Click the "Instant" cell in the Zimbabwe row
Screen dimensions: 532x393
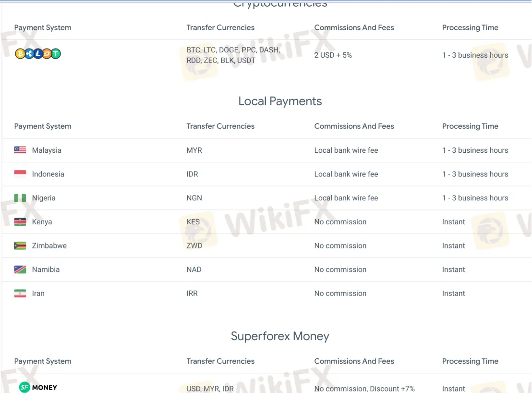click(x=454, y=246)
